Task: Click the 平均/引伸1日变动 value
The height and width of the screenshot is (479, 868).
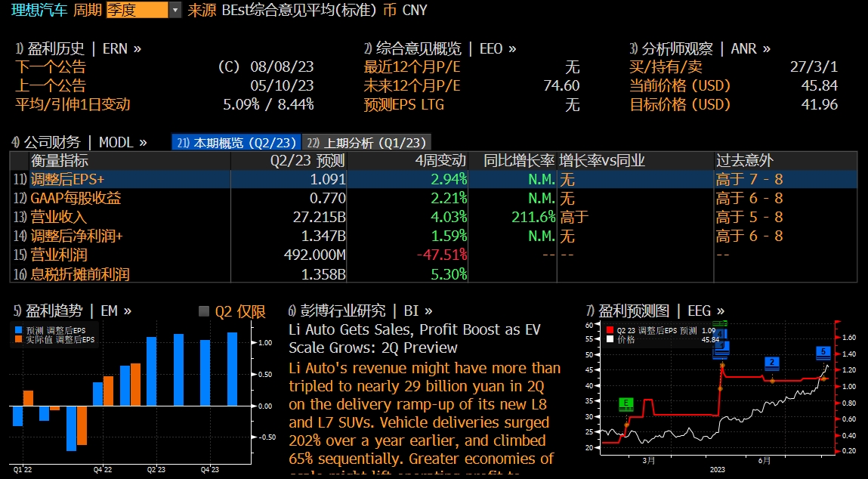Action: pos(268,105)
